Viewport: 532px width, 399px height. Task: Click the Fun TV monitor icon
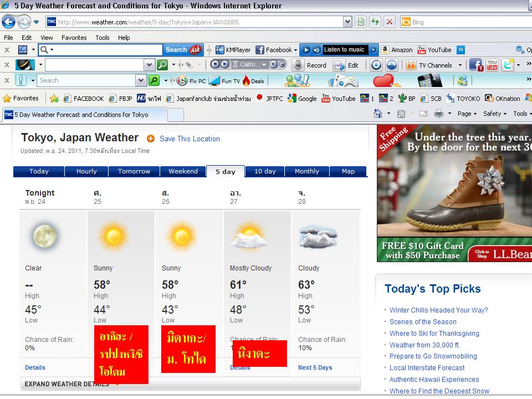(x=214, y=81)
